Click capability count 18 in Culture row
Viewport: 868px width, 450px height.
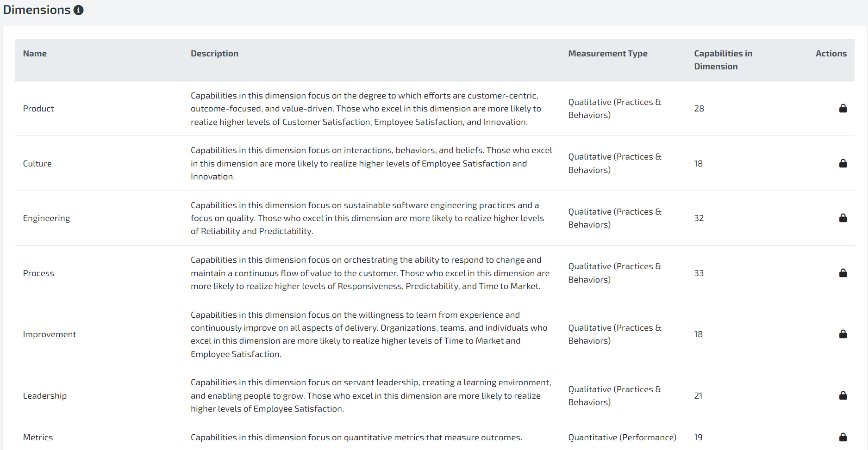click(699, 164)
